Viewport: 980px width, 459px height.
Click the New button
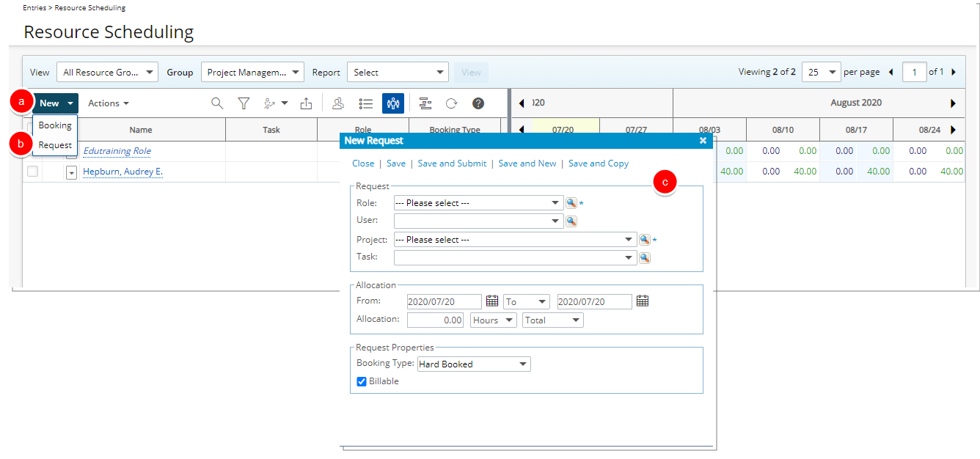56,103
